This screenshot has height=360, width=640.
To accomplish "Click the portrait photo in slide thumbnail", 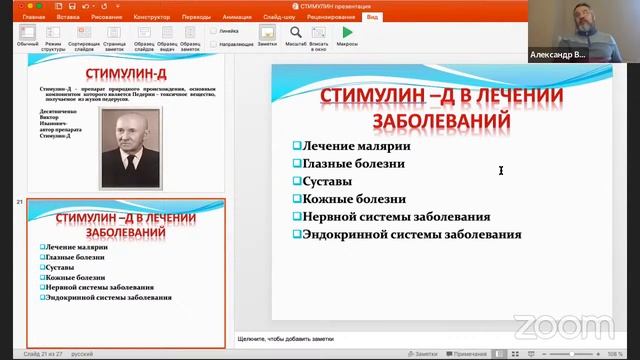I will click(x=131, y=148).
